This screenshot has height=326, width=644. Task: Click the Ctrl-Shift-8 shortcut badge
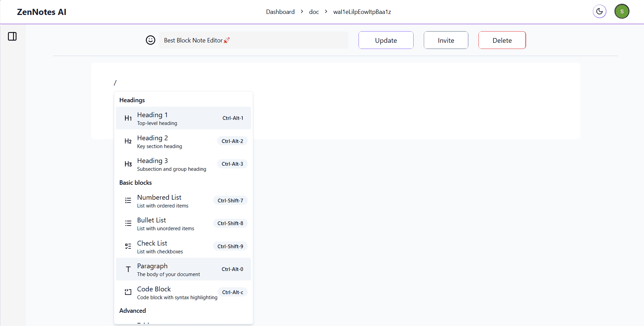[x=230, y=223]
